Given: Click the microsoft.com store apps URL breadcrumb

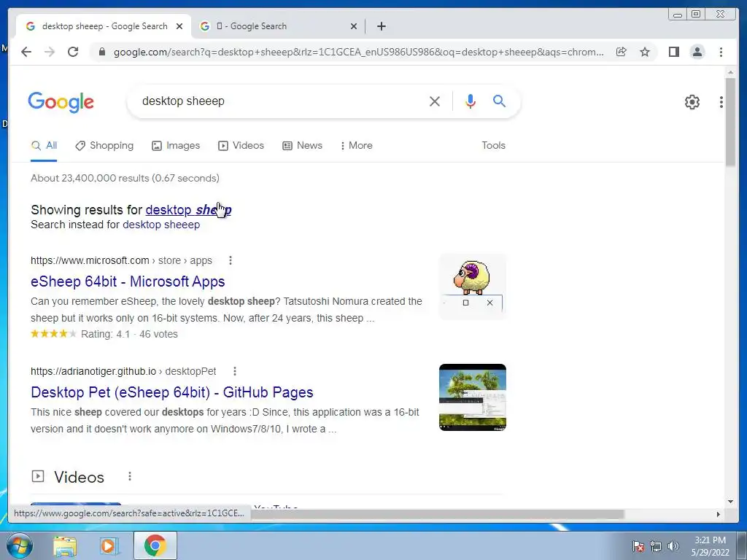Looking at the screenshot, I should pyautogui.click(x=122, y=260).
